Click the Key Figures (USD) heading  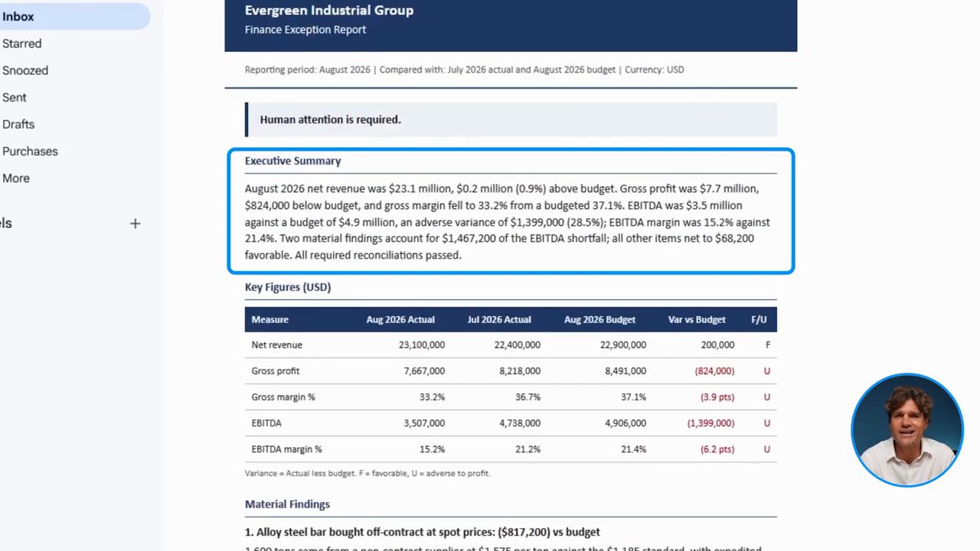(288, 287)
